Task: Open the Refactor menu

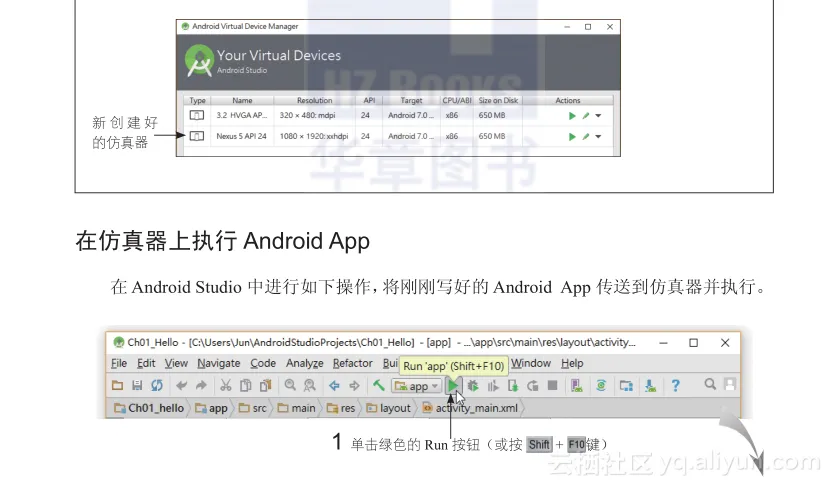Action: (352, 363)
